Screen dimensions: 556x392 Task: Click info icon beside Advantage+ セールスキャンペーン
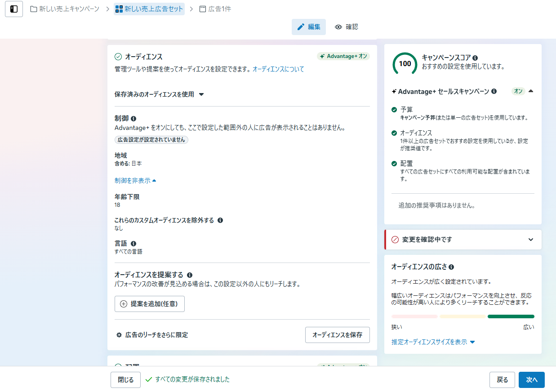pos(494,91)
